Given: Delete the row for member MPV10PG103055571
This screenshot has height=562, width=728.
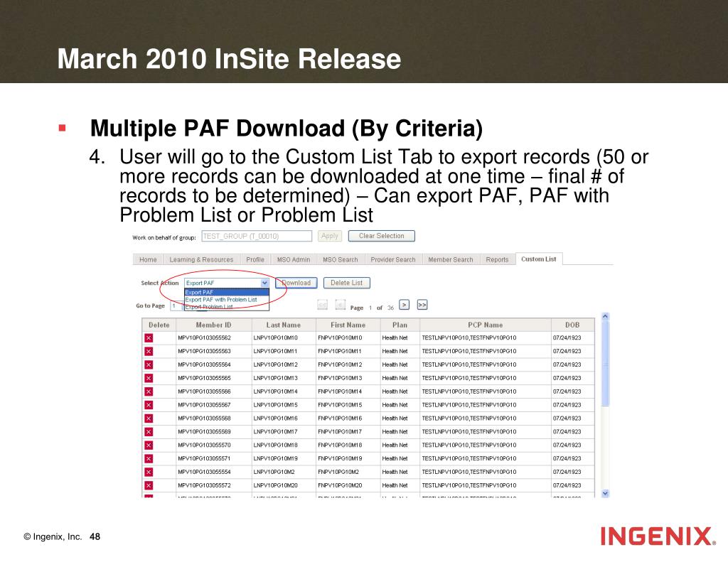Looking at the screenshot, I should click(x=149, y=459).
